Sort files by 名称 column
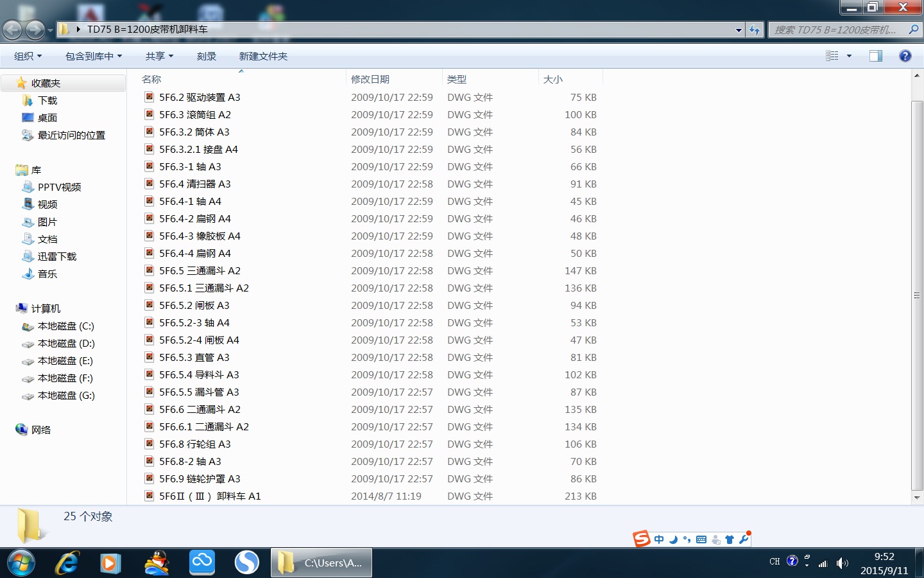Viewport: 924px width, 578px height. coord(151,79)
